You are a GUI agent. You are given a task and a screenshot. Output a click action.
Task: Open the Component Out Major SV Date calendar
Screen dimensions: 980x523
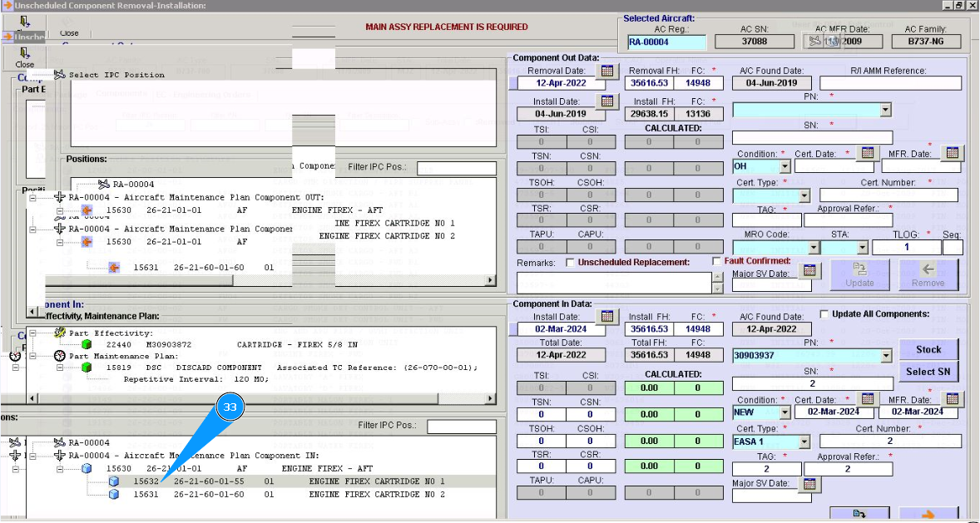809,270
